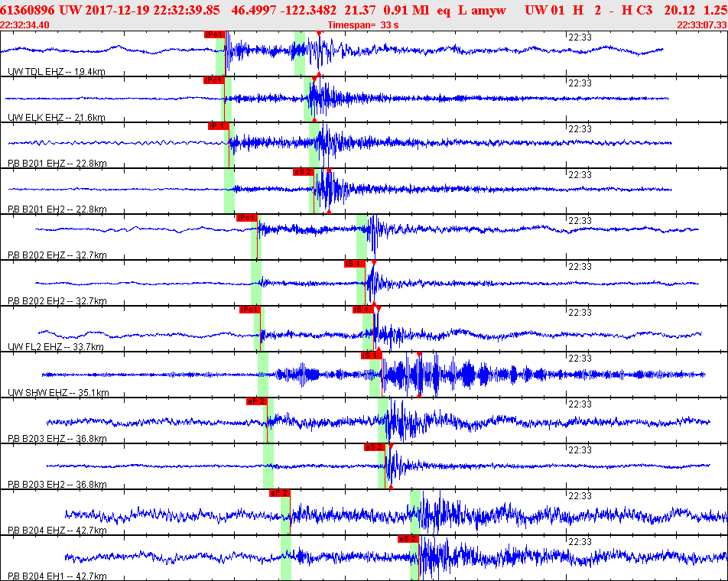The width and height of the screenshot is (728, 581).
Task: Click the 22:33 time label in TDL EHZ row
Action: (580, 37)
